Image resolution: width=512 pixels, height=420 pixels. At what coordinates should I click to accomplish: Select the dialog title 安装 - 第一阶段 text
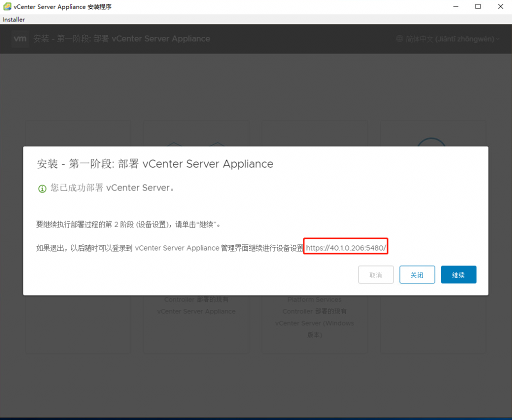click(155, 163)
